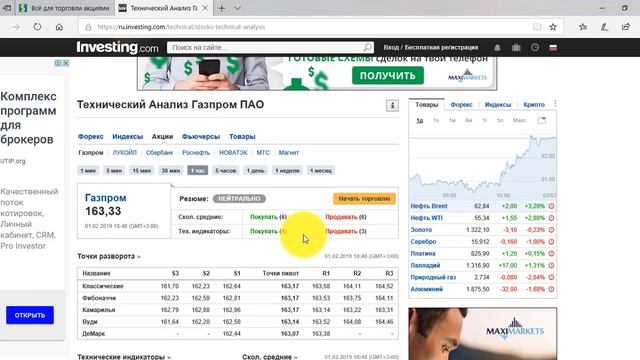
Task: Click the clock icon in Нефть Brent row
Action: pyautogui.click(x=551, y=206)
